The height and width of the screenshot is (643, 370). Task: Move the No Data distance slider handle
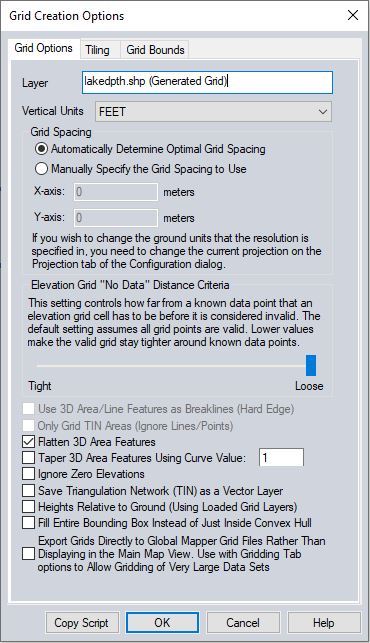[311, 365]
